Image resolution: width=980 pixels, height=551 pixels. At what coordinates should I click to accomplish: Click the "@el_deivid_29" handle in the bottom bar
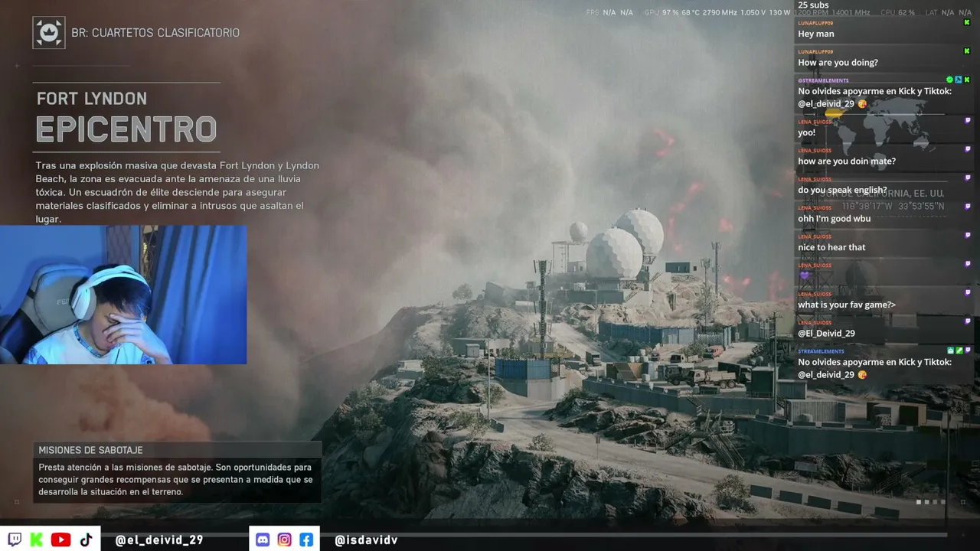pos(158,540)
